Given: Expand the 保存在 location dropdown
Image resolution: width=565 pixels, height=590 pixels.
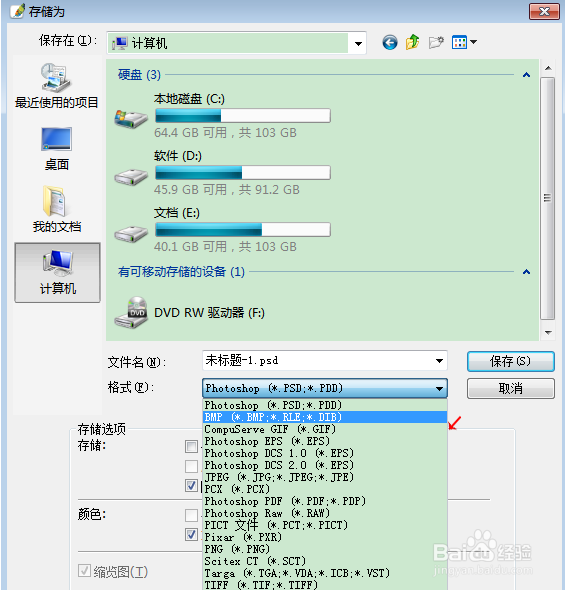Looking at the screenshot, I should pyautogui.click(x=358, y=43).
